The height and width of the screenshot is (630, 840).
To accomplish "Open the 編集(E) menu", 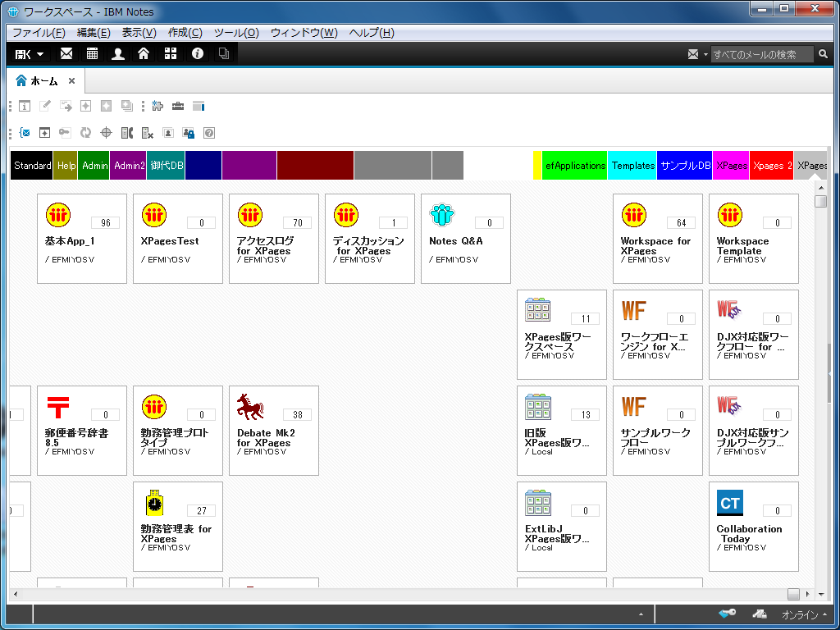I will (94, 33).
